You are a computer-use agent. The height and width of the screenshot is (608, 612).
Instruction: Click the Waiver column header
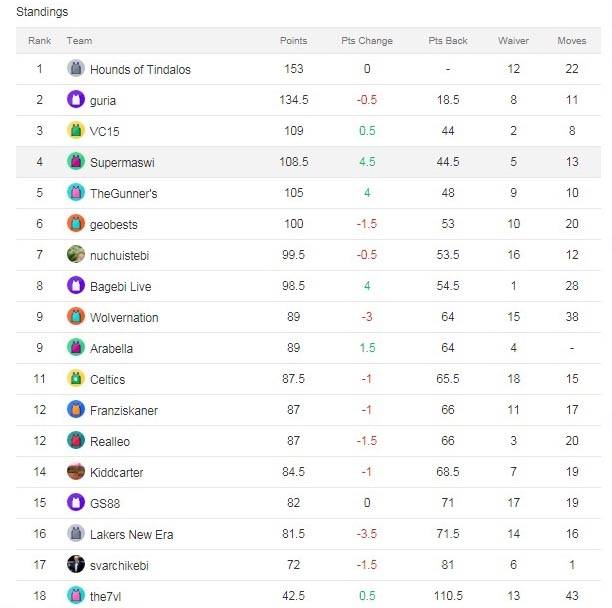513,41
